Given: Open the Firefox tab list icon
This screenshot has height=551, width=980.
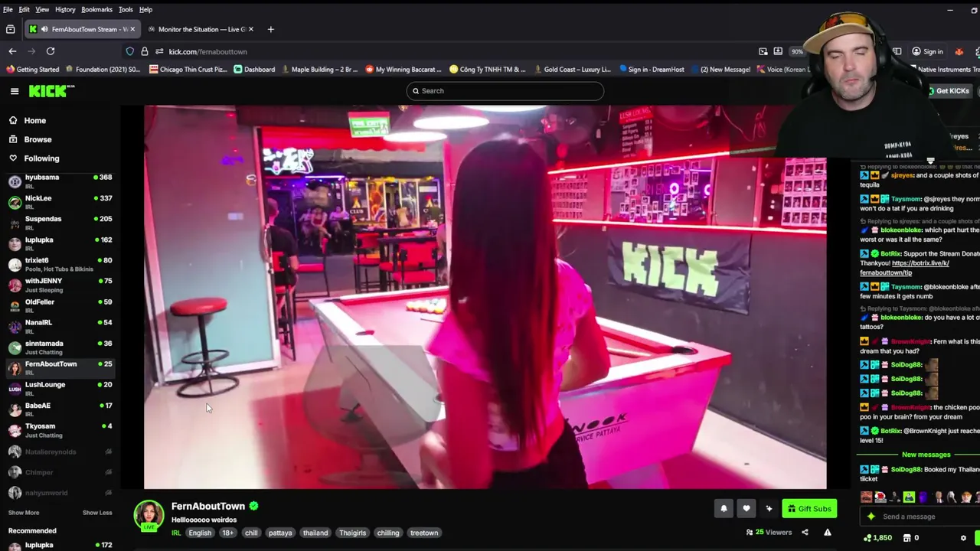Looking at the screenshot, I should (10, 29).
